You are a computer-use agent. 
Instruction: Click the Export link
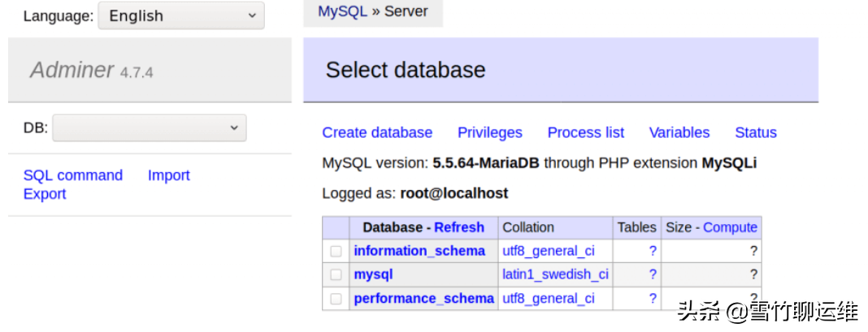click(x=45, y=194)
